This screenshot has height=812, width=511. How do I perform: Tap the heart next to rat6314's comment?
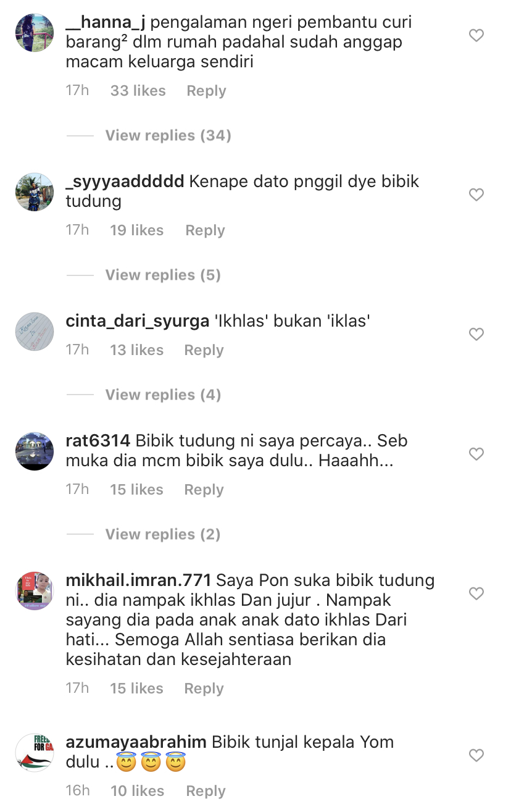pos(476,454)
